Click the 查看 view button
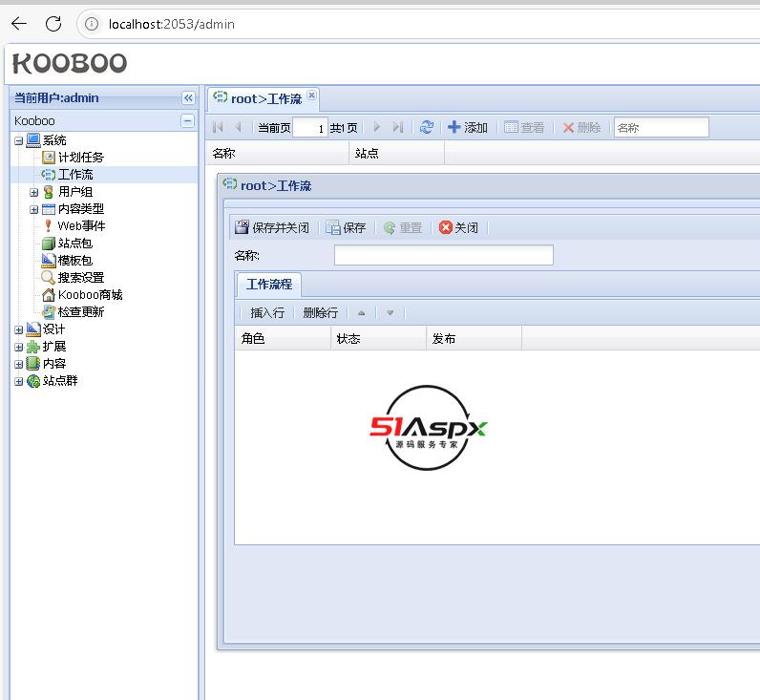The width and height of the screenshot is (760, 700). (x=524, y=128)
